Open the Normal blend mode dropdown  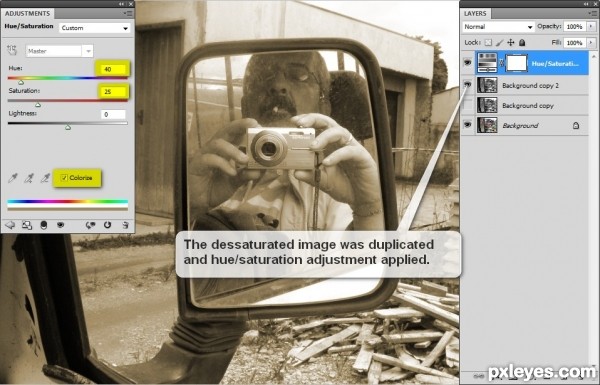(x=498, y=27)
